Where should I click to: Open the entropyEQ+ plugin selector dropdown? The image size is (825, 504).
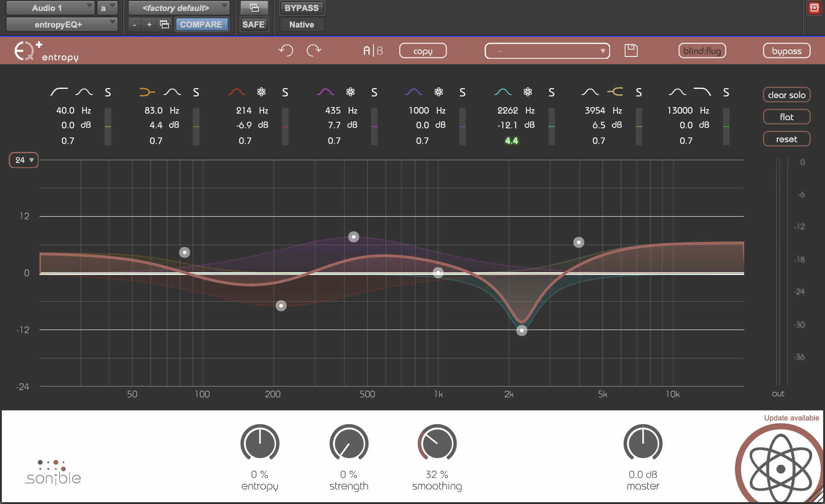tap(62, 24)
